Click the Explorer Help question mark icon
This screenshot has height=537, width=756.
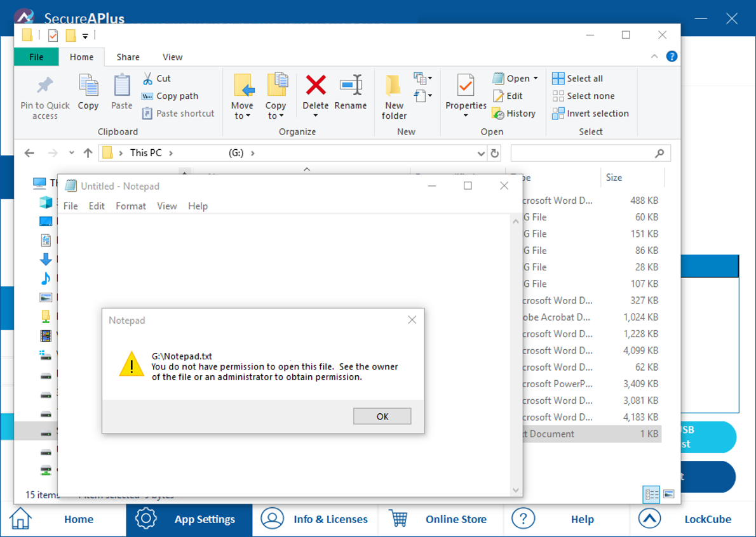[x=672, y=56]
